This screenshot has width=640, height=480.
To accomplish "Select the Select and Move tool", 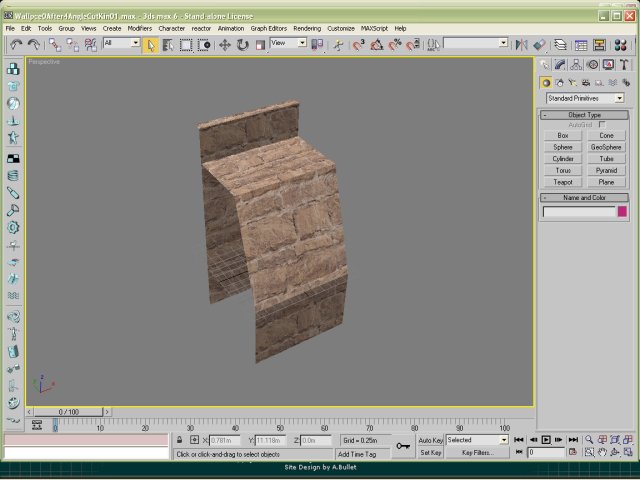I will (224, 45).
